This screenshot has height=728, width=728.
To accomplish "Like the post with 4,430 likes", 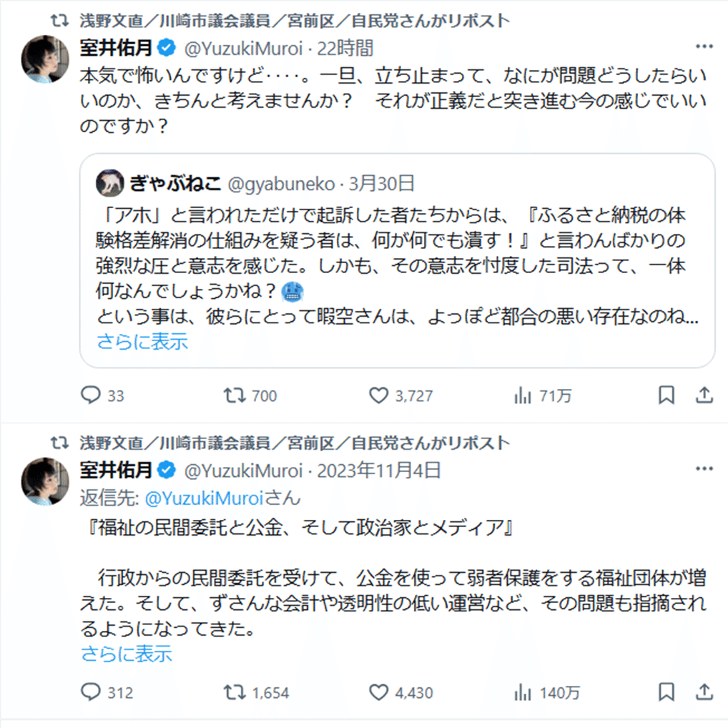I will click(x=378, y=692).
